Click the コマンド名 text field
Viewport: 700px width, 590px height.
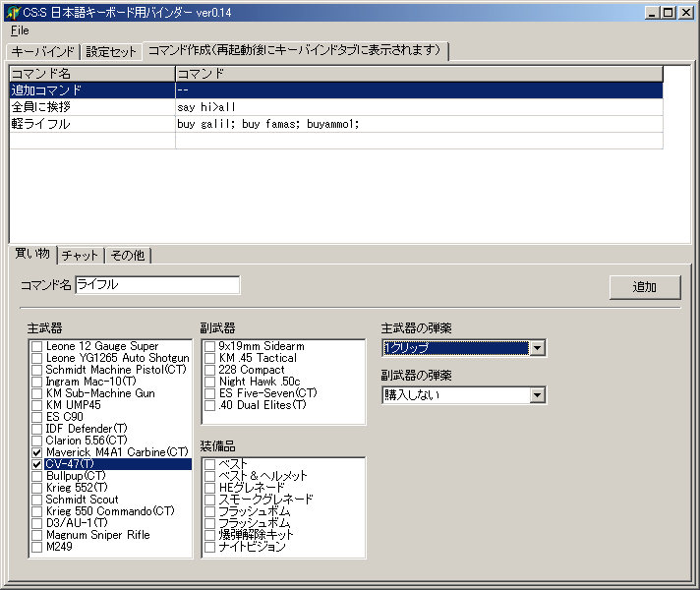pos(156,284)
